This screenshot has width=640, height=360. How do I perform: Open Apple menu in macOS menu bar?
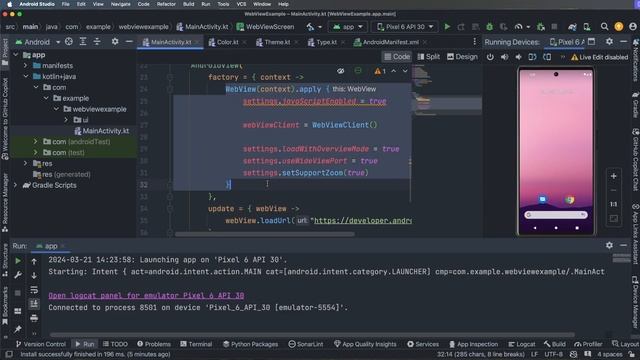pos(10,4)
